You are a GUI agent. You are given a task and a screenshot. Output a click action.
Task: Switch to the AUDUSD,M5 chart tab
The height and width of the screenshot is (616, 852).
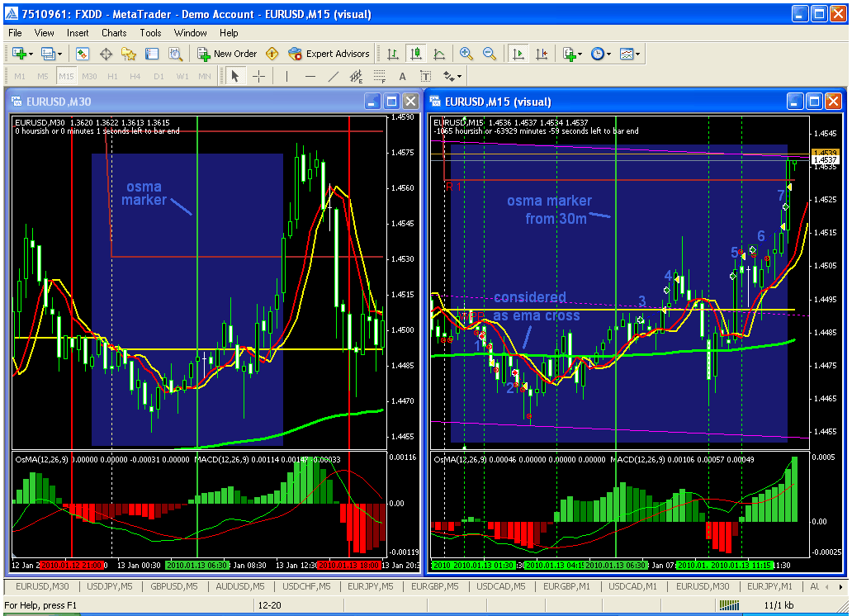(x=240, y=586)
